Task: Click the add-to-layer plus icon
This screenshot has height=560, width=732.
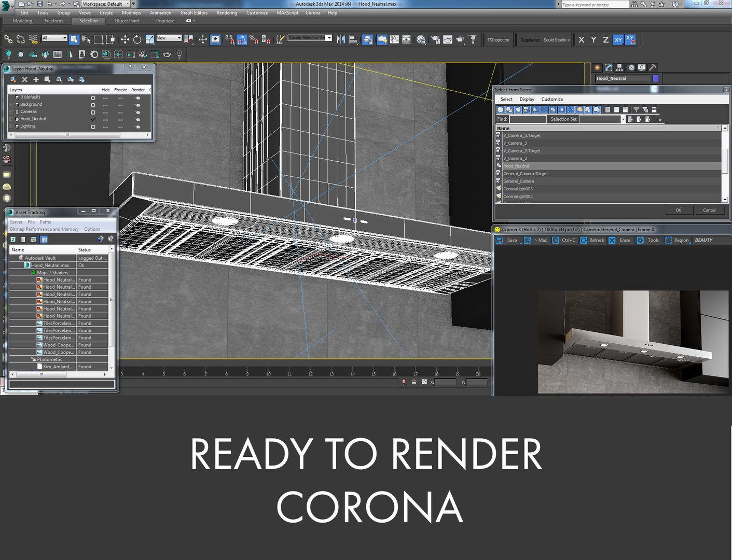Action: pyautogui.click(x=36, y=79)
